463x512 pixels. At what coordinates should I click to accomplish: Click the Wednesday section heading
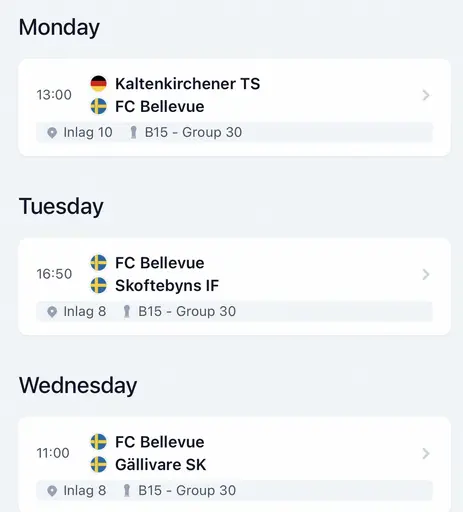pyautogui.click(x=78, y=386)
